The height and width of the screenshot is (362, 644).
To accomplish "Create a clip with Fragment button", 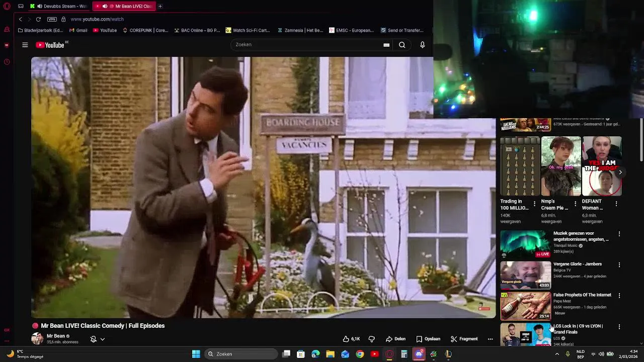I will 464,339.
